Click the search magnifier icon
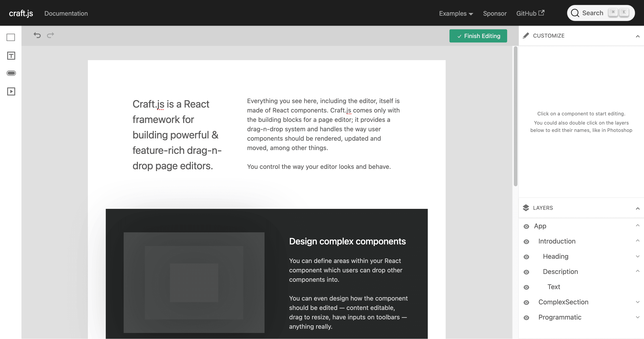644x339 pixels. (575, 13)
